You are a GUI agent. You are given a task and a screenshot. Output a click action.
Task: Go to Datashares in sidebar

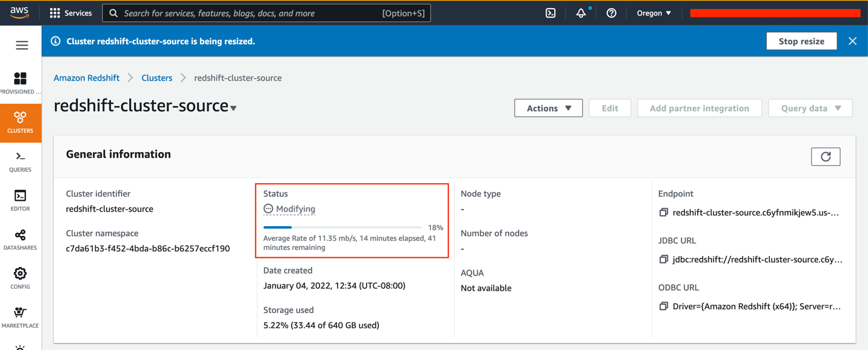coord(20,240)
